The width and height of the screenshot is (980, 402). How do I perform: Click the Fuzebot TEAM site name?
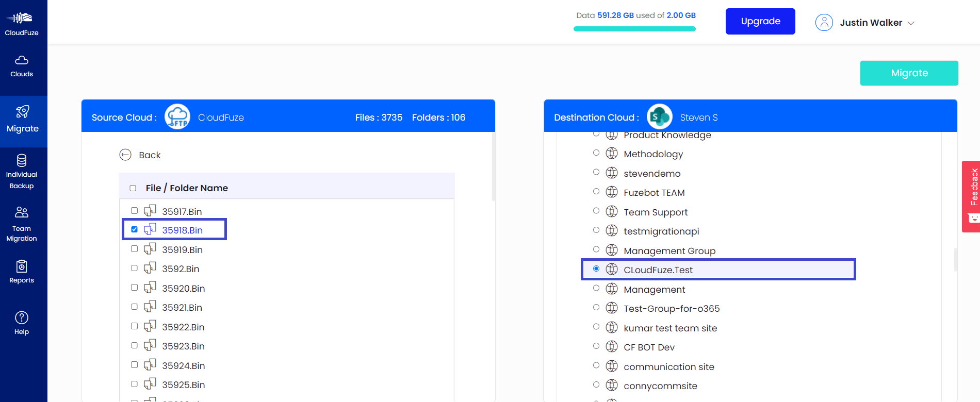[x=654, y=193]
